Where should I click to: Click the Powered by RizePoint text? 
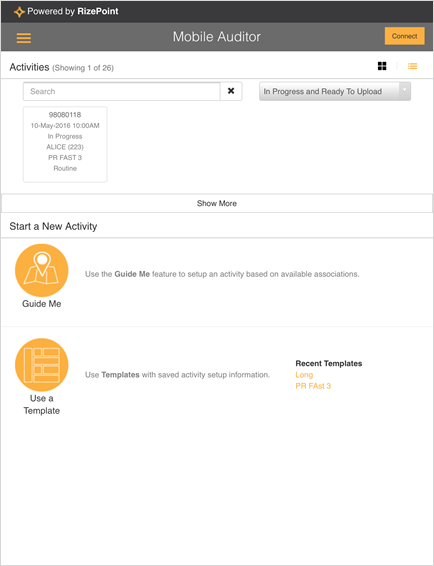tap(73, 12)
